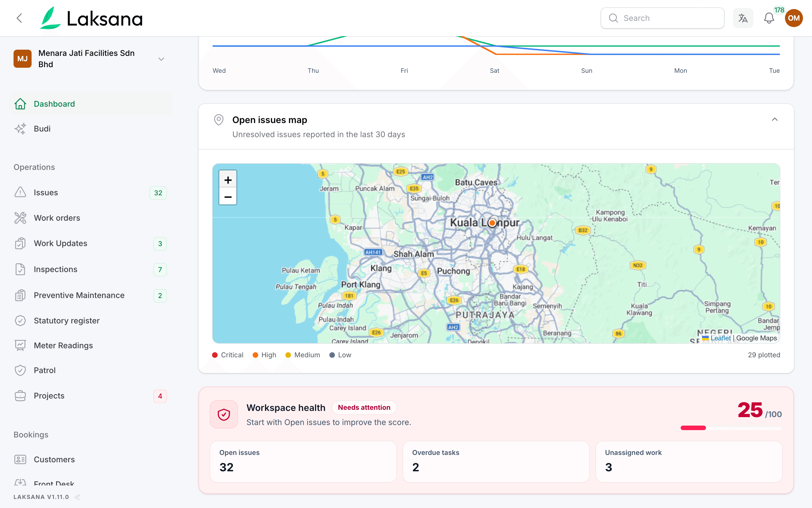Open the Laksana logo home

click(x=91, y=18)
